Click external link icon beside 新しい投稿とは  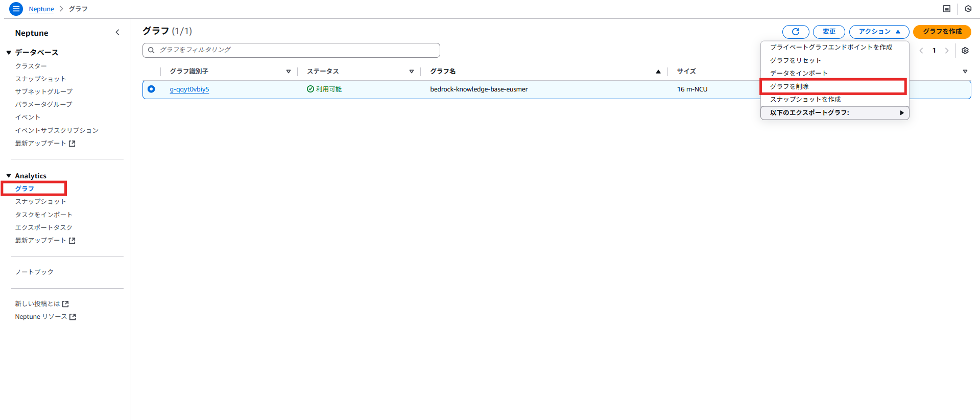[65, 304]
